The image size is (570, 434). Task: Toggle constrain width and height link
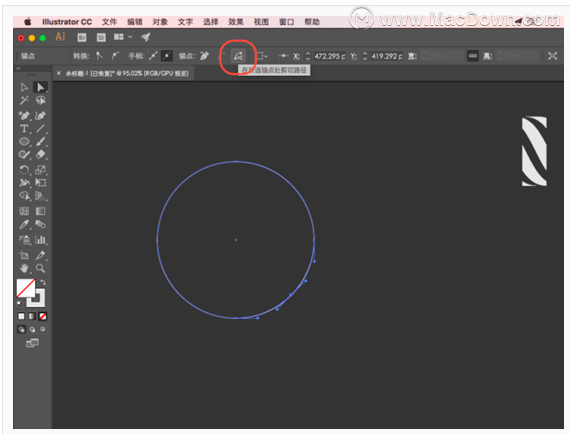coord(473,56)
